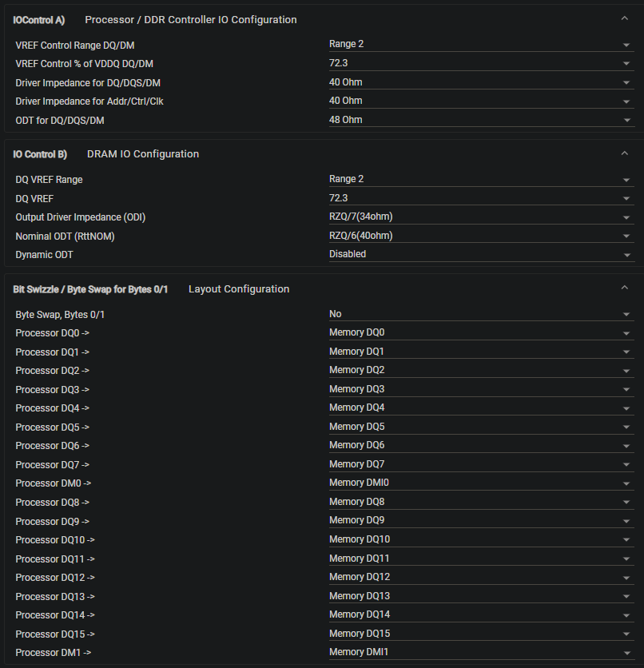Open Output Driver Impedance (ODI) dropdown
This screenshot has height=668, width=644.
(481, 217)
